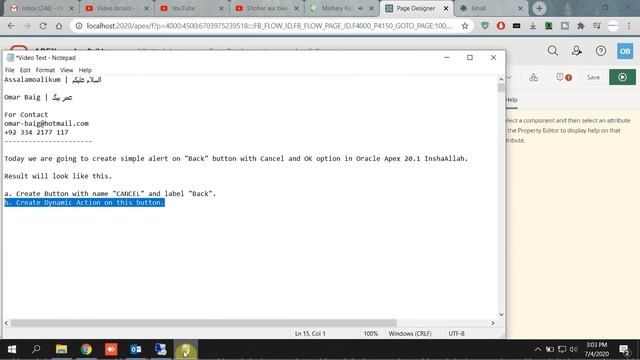Click Notepad's horizontal scrollbar thumb
The height and width of the screenshot is (360, 640).
[203, 323]
